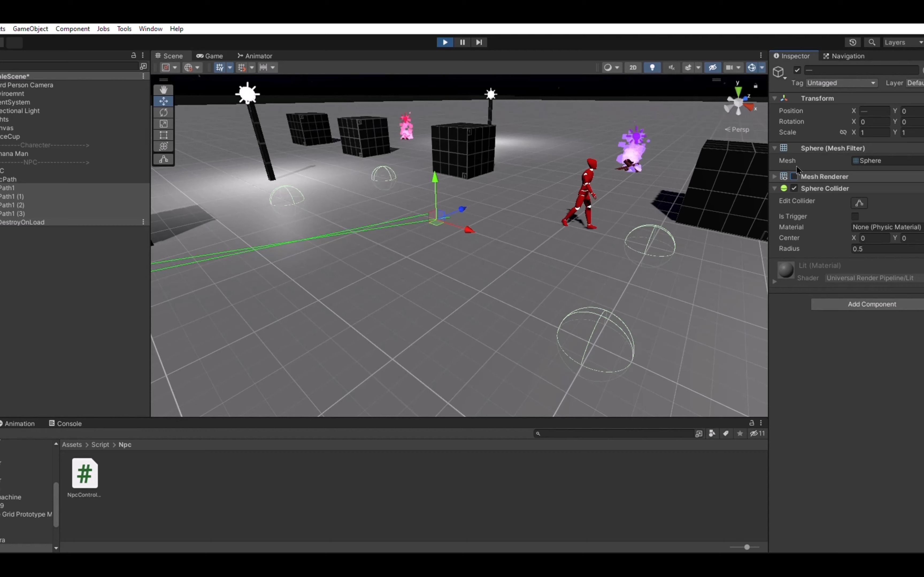Click the Play button to run scene
The height and width of the screenshot is (577, 924).
pyautogui.click(x=444, y=42)
